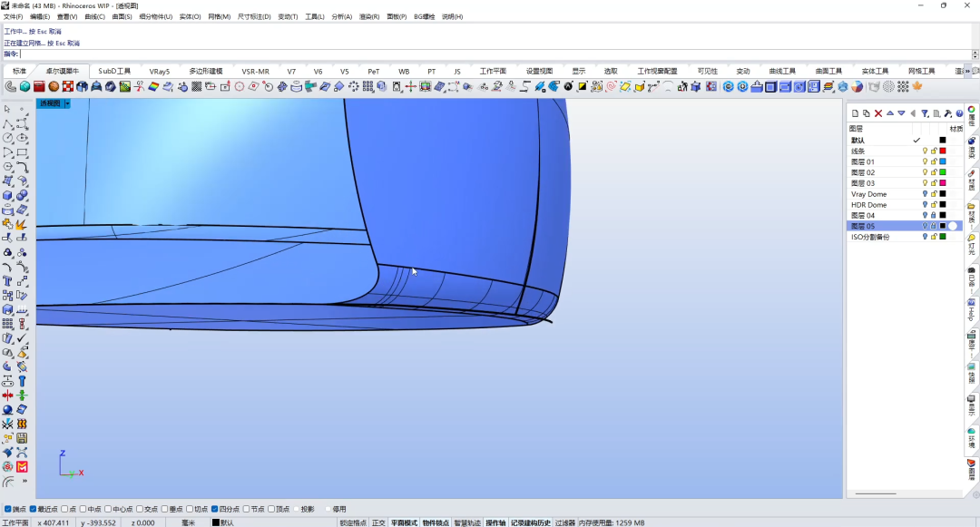The image size is (980, 527).
Task: Uncheck the 四分点 osnap checkbox
Action: [x=215, y=509]
